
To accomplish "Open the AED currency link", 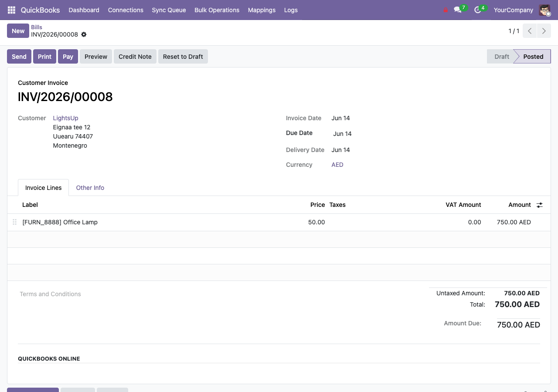I will [337, 165].
